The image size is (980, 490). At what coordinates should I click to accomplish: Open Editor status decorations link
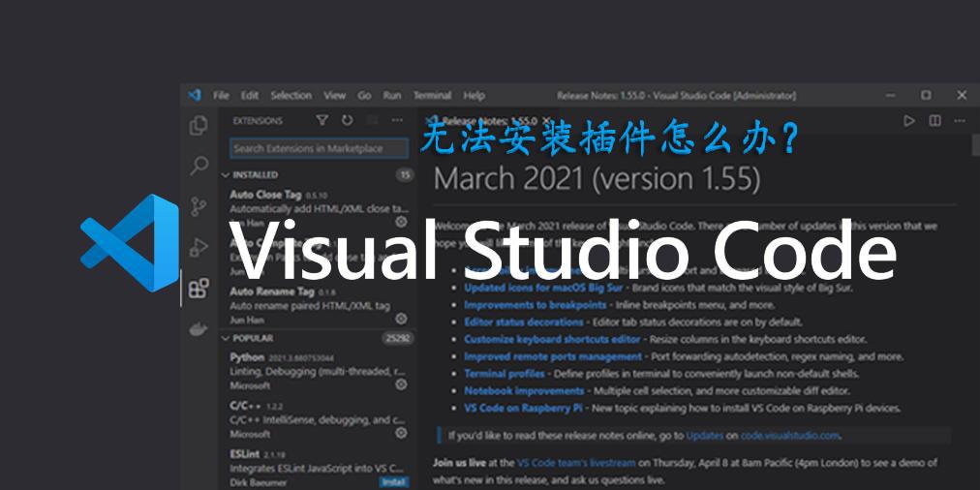(x=524, y=322)
